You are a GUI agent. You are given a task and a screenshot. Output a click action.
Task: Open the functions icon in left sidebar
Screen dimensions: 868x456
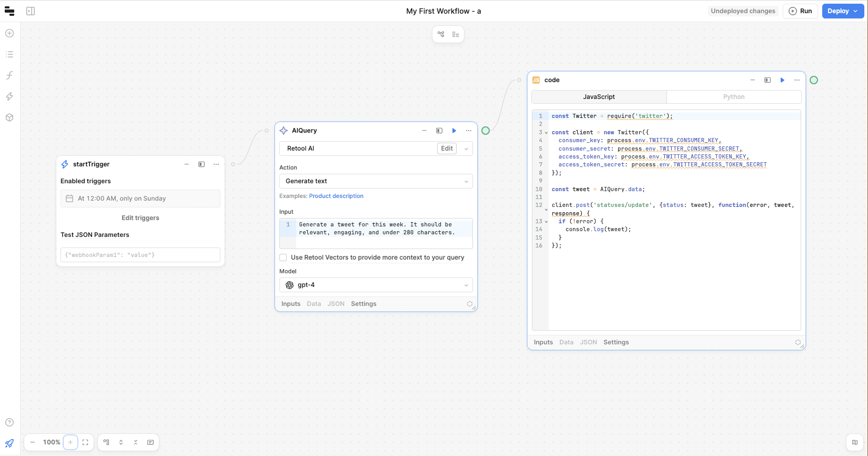[9, 75]
